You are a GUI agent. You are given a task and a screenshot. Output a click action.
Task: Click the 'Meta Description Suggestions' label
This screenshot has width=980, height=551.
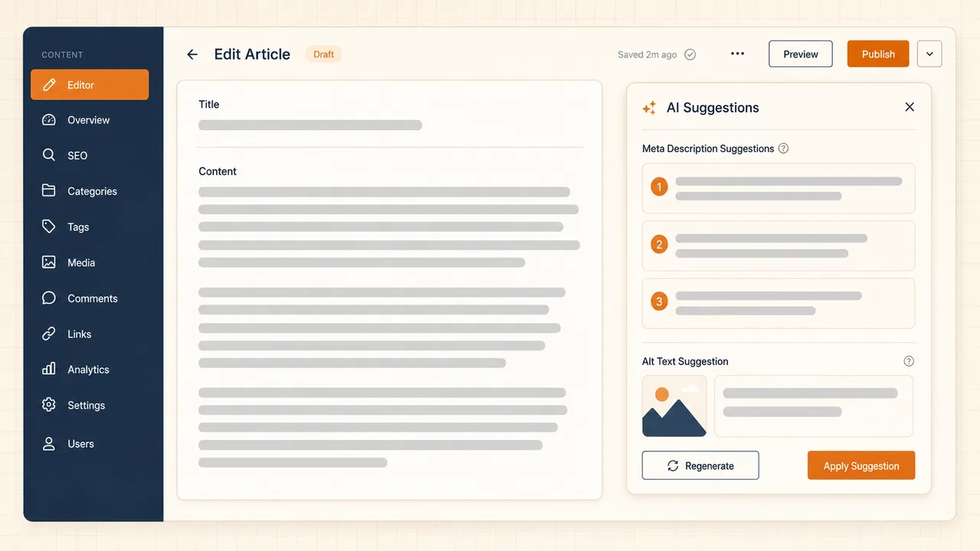point(708,148)
